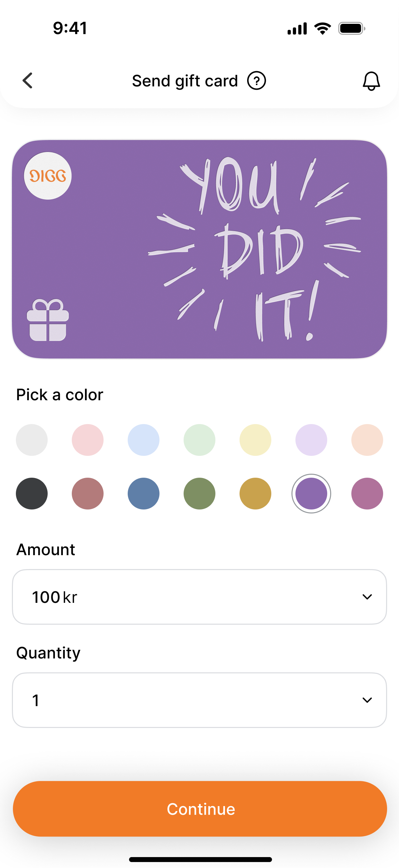Tap the Wi-Fi status icon
This screenshot has height=868, width=399.
[323, 28]
